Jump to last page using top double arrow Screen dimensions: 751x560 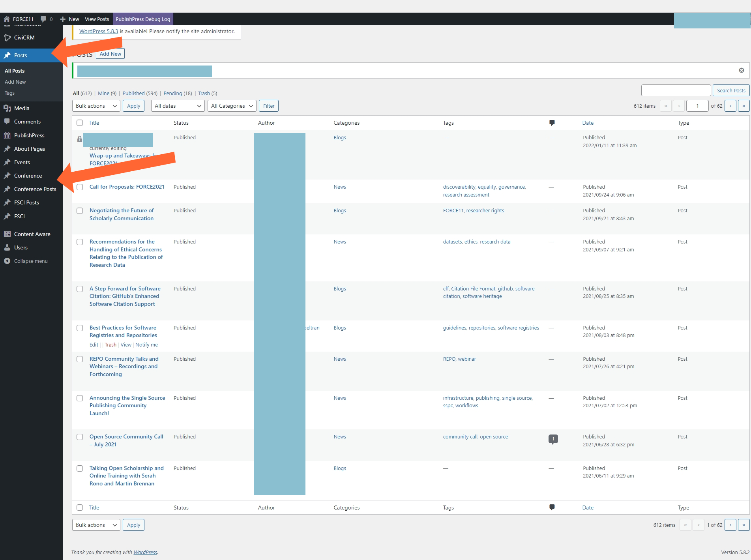744,106
